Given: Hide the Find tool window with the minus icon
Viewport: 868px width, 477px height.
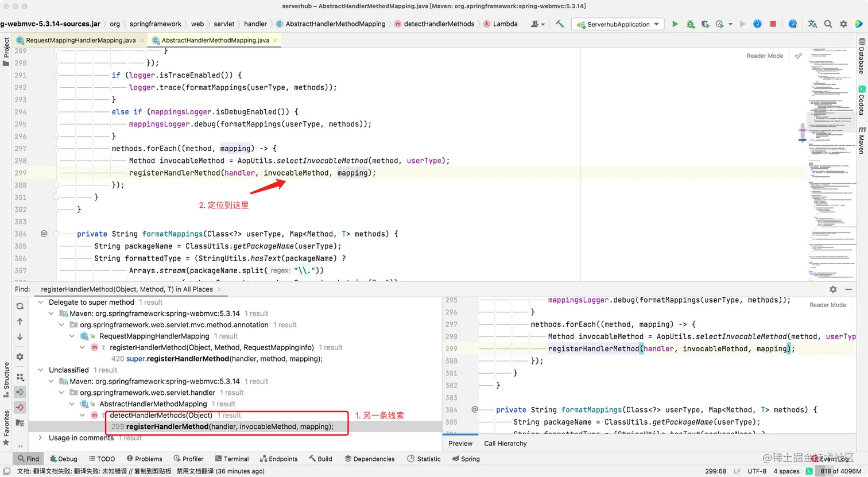Looking at the screenshot, I should tap(848, 289).
